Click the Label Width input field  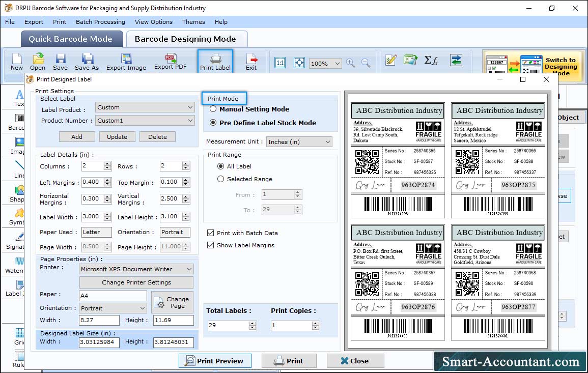pyautogui.click(x=93, y=217)
